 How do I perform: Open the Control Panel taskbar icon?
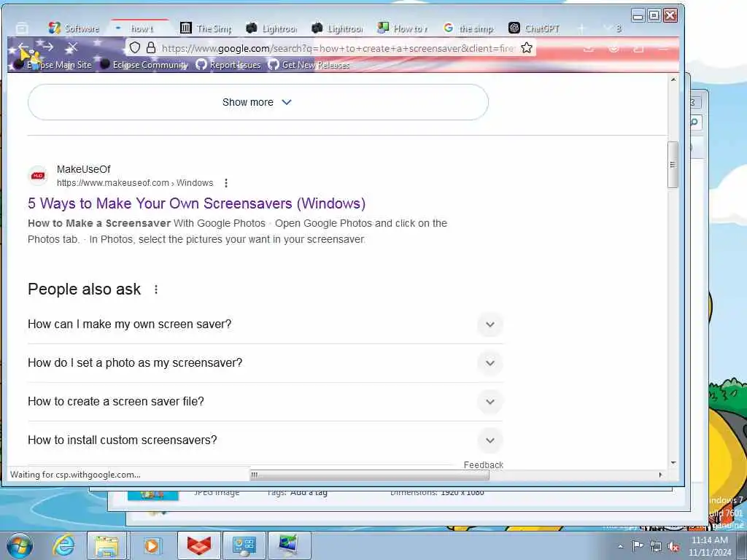[x=244, y=546]
